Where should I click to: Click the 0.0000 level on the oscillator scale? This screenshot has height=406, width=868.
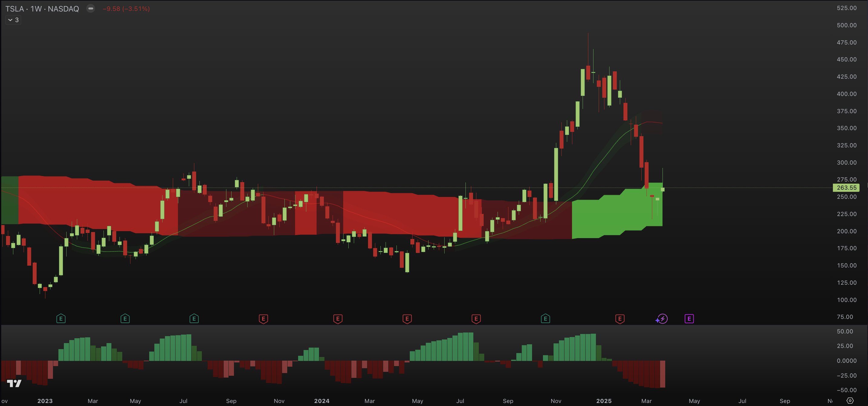coord(847,361)
